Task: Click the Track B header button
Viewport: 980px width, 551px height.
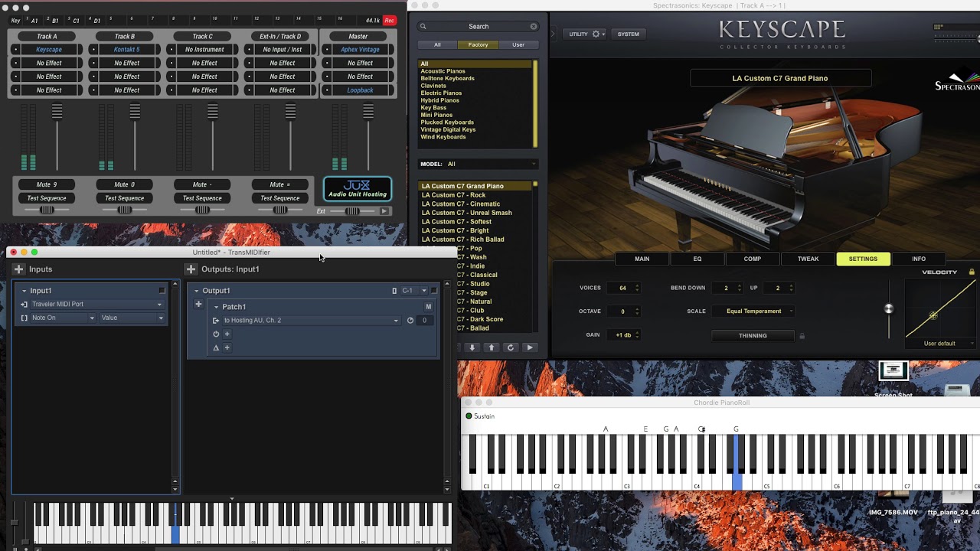Action: [x=125, y=36]
